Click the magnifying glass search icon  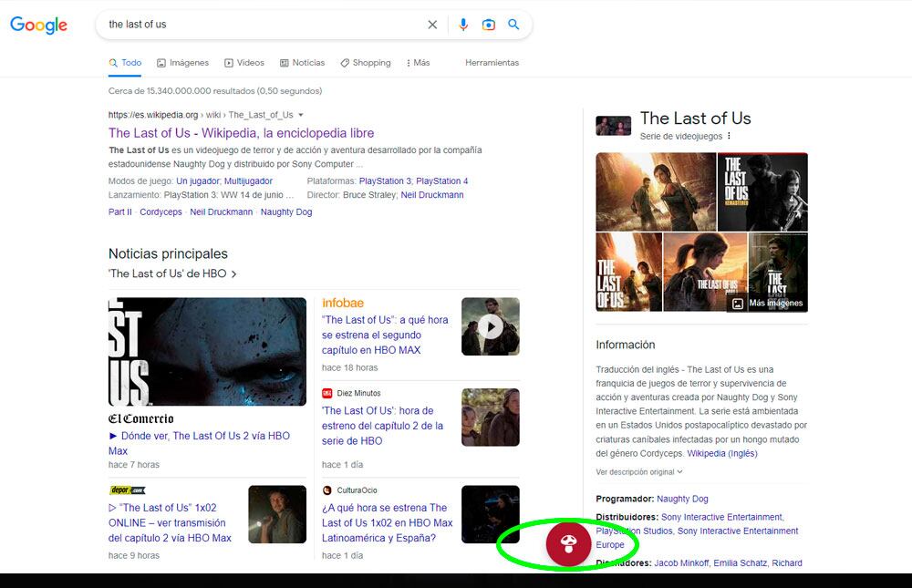(513, 25)
